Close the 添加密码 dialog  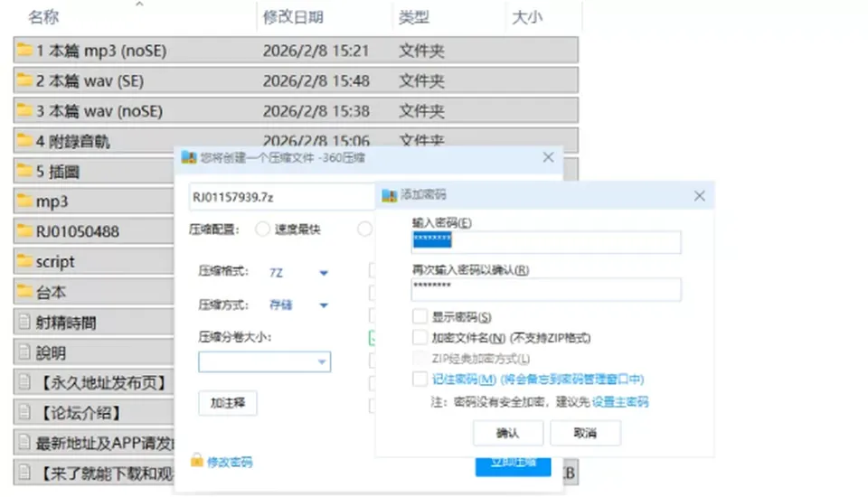tap(699, 195)
